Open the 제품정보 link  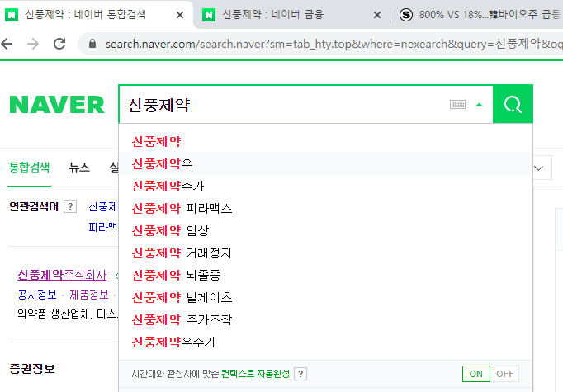tap(89, 295)
